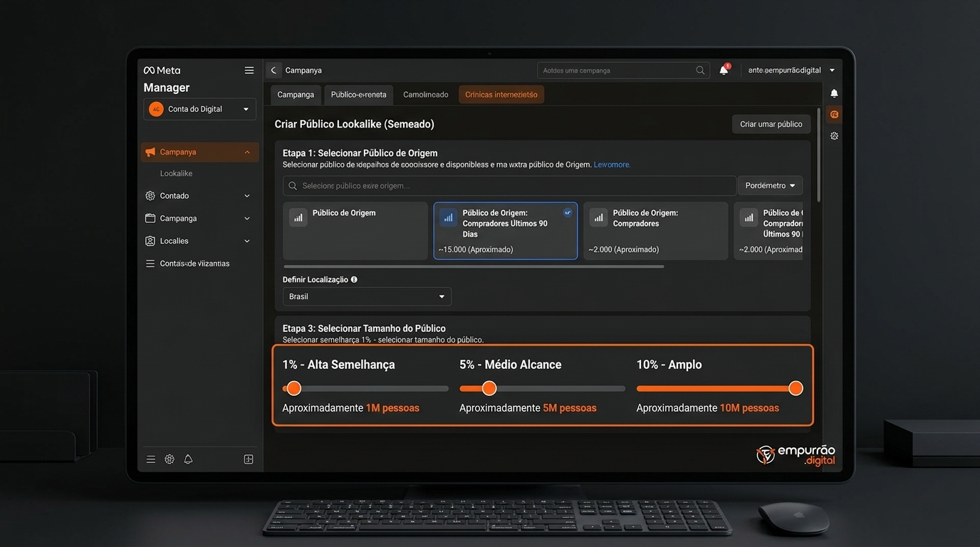This screenshot has height=547, width=980.
Task: Switch to the Público-e›reneta tab
Action: point(358,95)
